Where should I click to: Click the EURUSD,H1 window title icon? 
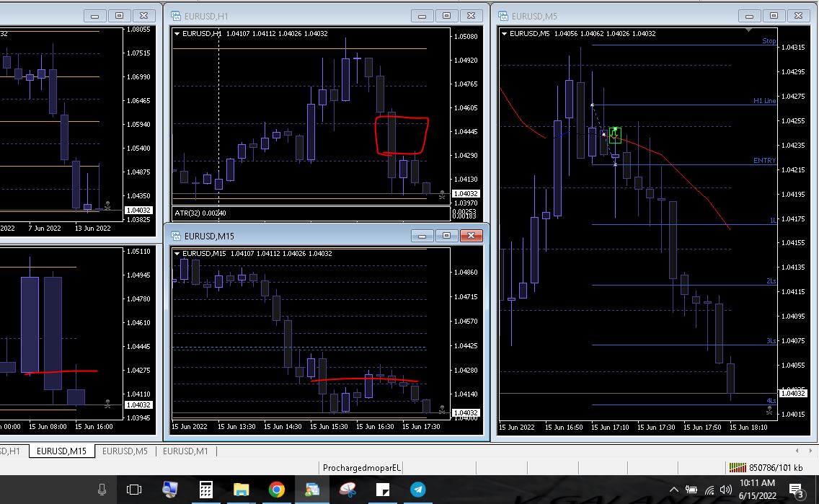pyautogui.click(x=176, y=16)
